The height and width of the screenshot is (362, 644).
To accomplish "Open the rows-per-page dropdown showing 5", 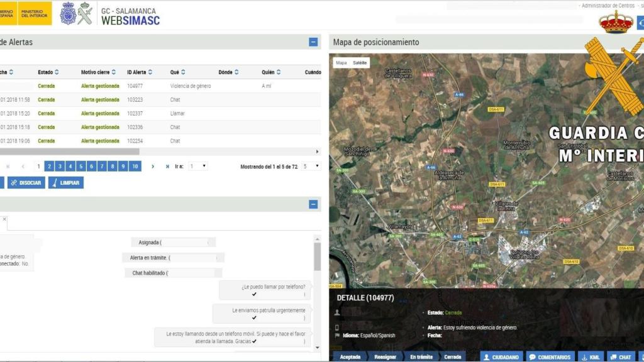I will tap(311, 167).
